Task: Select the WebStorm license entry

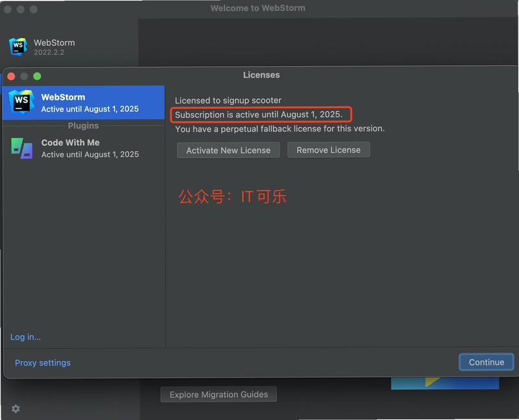Action: (84, 102)
